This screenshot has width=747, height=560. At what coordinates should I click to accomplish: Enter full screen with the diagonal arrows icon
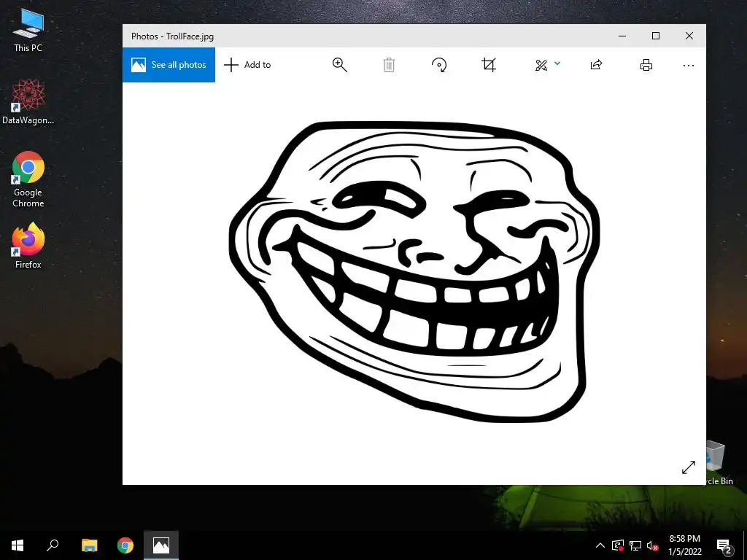(689, 467)
